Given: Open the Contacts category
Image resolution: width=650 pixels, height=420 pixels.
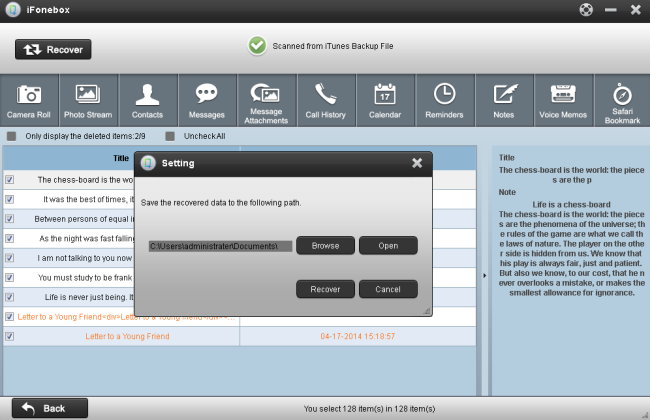Looking at the screenshot, I should (148, 101).
